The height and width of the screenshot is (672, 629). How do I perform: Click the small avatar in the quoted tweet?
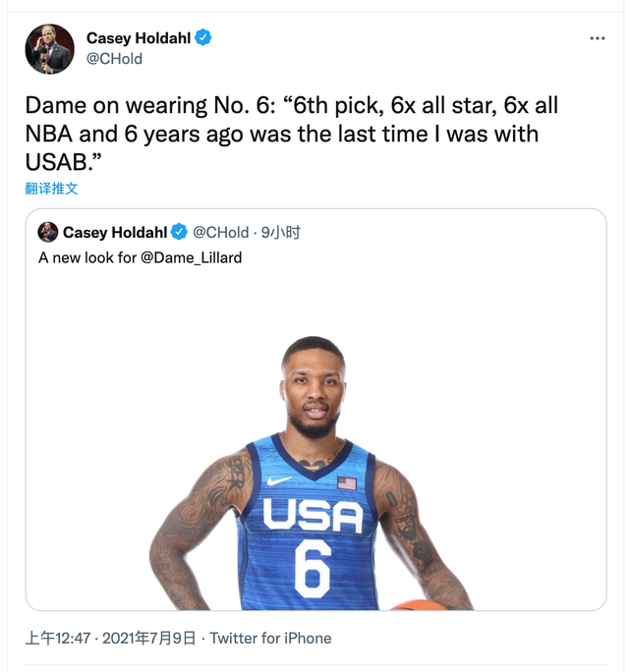tap(48, 232)
